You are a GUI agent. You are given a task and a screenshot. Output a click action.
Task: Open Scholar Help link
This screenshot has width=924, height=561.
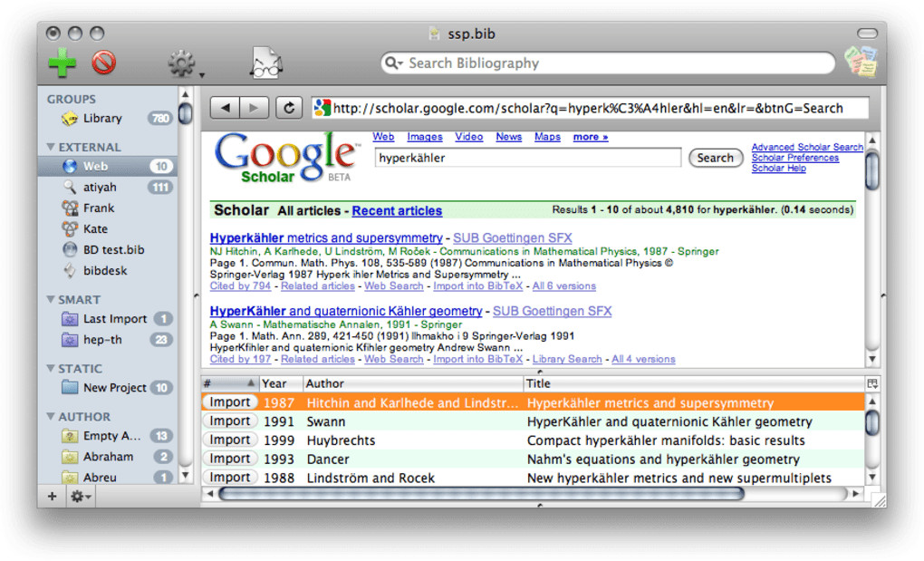pos(778,168)
